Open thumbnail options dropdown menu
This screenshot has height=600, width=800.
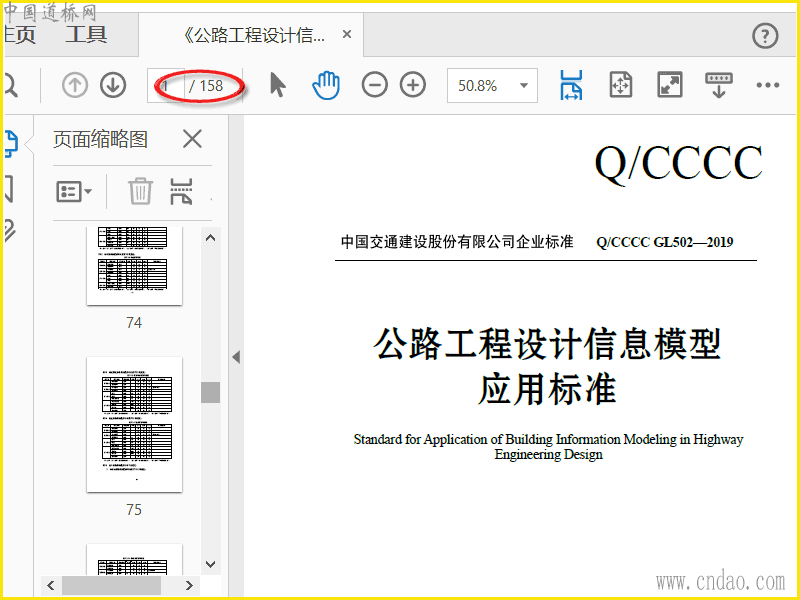click(x=73, y=192)
